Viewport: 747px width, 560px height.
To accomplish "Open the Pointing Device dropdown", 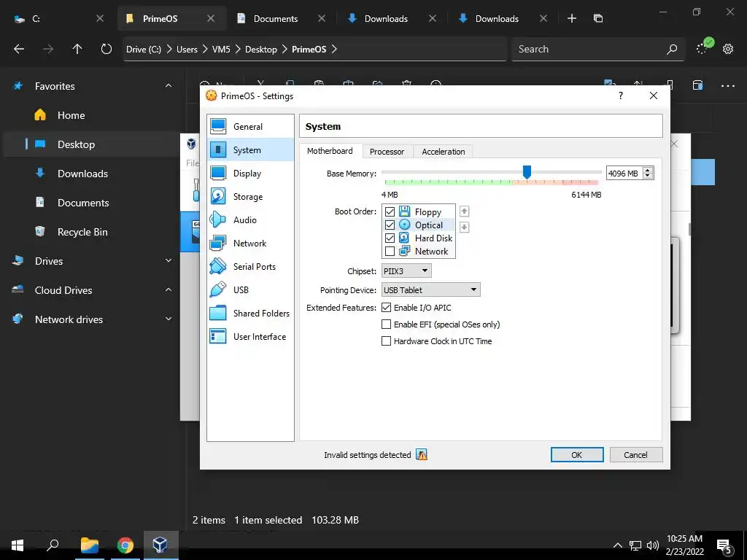I will tap(430, 290).
